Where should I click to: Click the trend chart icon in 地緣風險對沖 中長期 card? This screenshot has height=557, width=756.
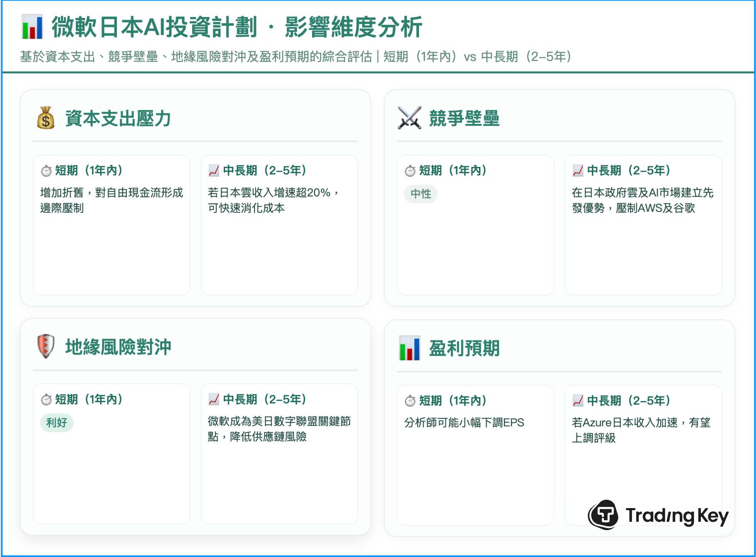pyautogui.click(x=213, y=400)
